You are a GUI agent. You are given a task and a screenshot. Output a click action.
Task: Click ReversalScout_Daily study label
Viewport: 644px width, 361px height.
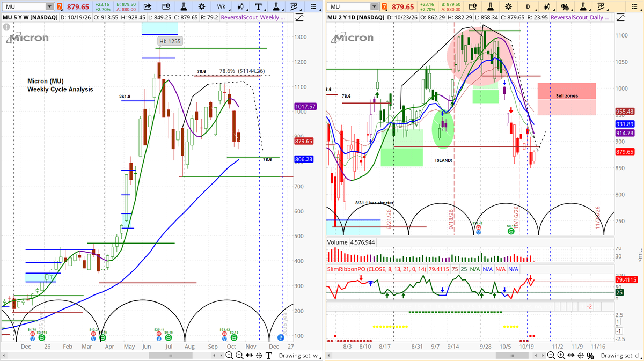coord(580,18)
